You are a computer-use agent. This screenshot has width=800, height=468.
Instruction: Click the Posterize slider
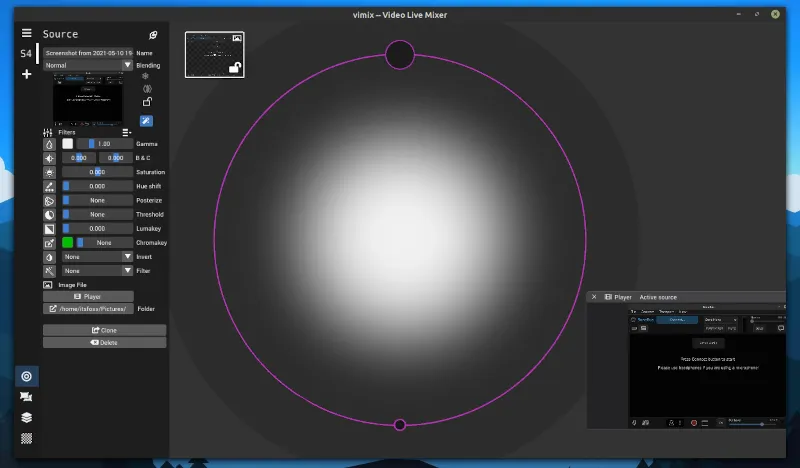click(97, 201)
